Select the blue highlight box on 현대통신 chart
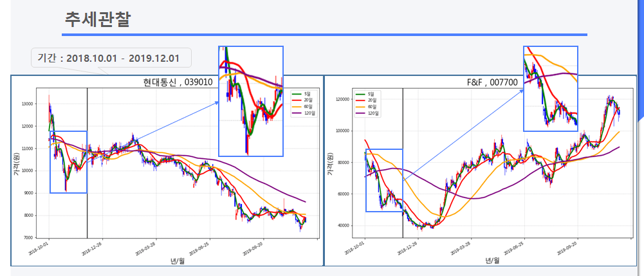Image resolution: width=644 pixels, height=276 pixels. coord(68,162)
